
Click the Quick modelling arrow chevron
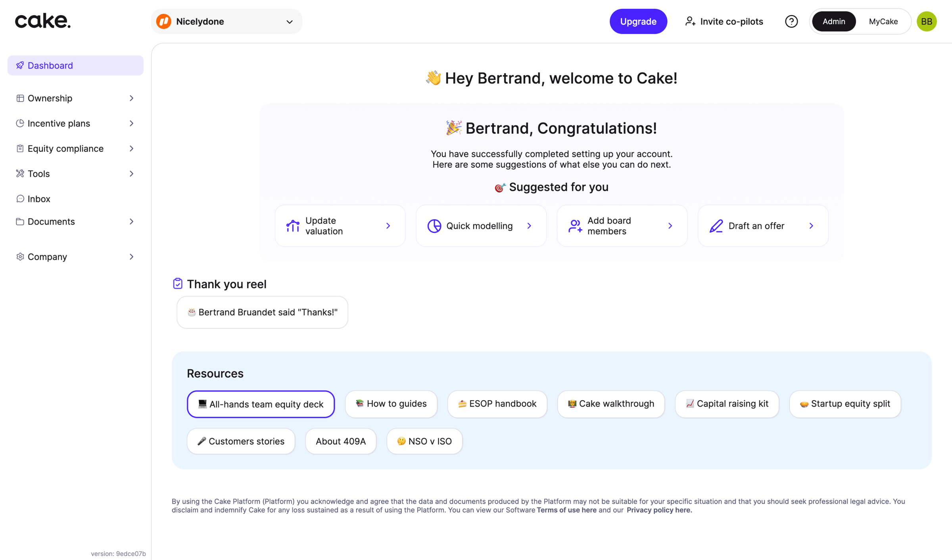tap(529, 226)
